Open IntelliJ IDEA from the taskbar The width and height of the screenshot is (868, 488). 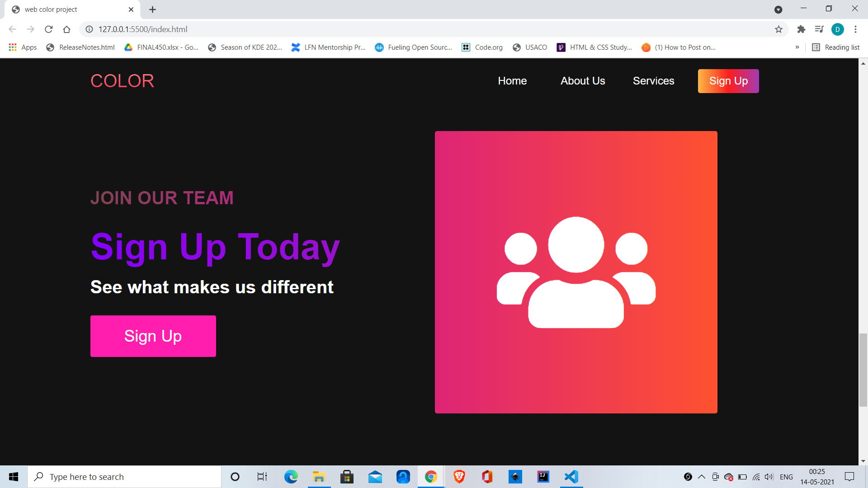point(543,477)
